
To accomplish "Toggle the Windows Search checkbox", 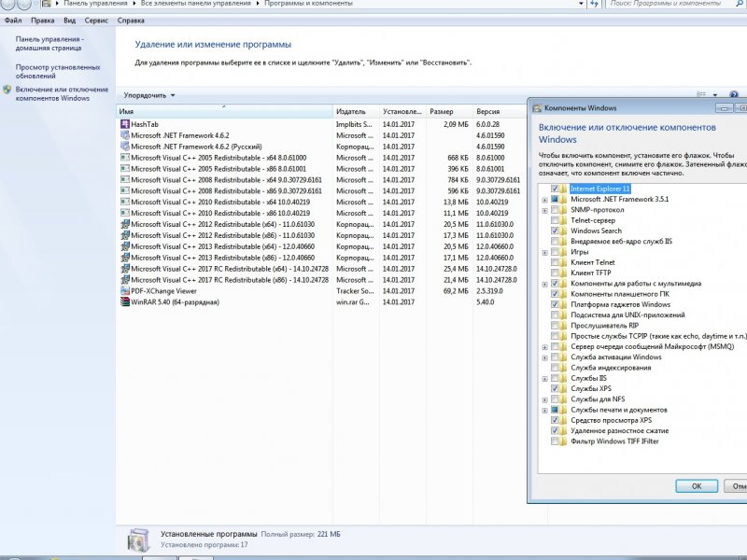I will point(555,231).
